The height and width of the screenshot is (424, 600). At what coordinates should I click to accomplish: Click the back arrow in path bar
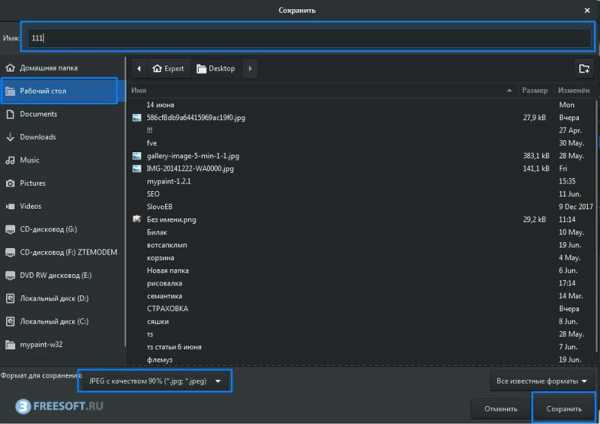[x=139, y=68]
